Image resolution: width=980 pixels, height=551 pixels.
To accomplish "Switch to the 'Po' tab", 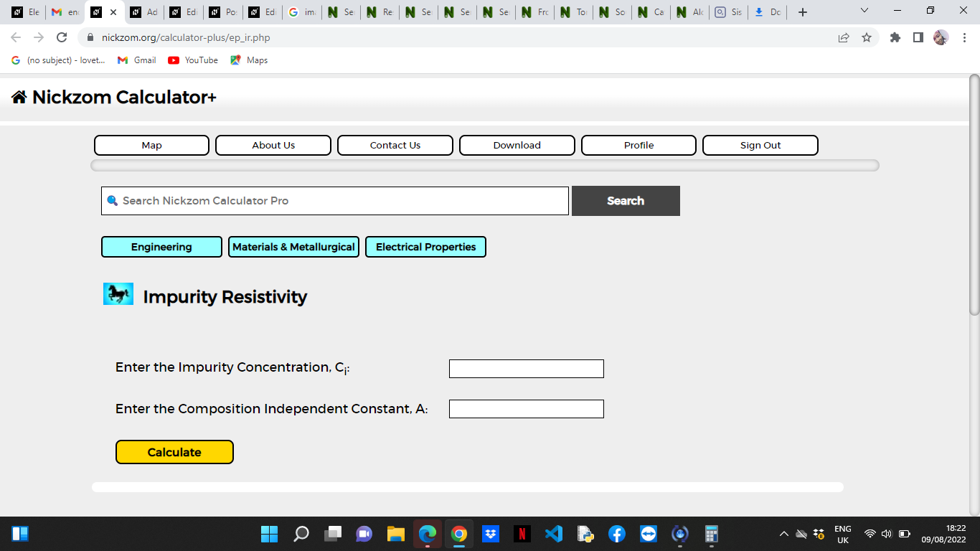I will (222, 12).
